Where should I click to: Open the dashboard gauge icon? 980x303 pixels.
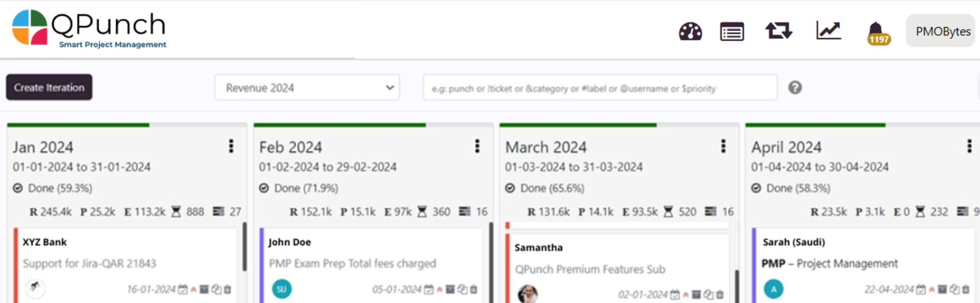[690, 32]
